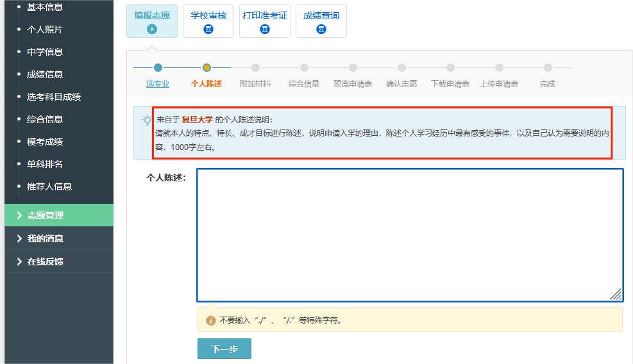The height and width of the screenshot is (364, 633).
Task: Click the 个人陈述 orange step dot
Action: click(207, 67)
